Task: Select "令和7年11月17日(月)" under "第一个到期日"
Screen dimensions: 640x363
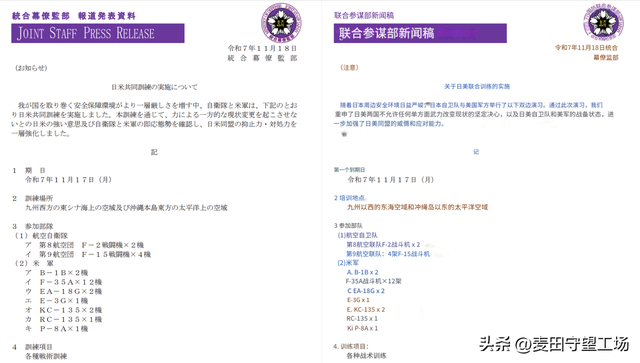Action: pos(391,180)
